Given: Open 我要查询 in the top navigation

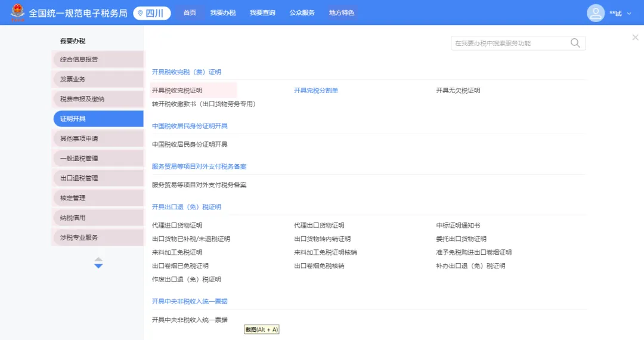Looking at the screenshot, I should 262,13.
